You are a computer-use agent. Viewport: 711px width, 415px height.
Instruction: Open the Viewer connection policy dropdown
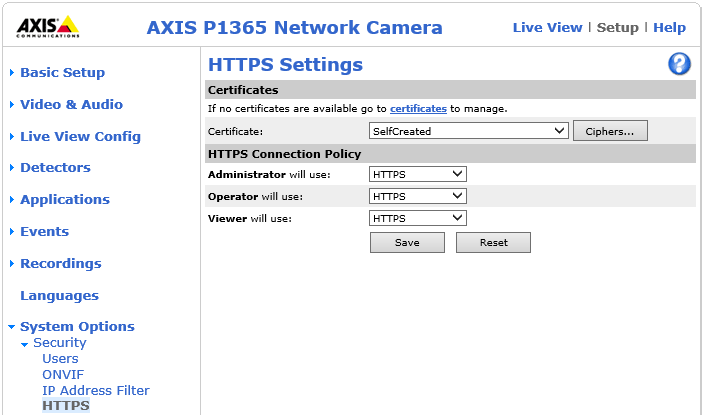(x=418, y=218)
